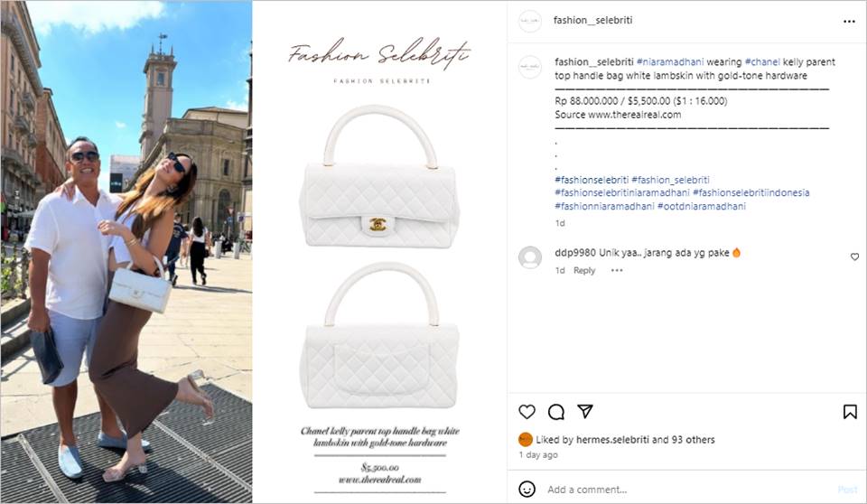Click the Post comment button
Image resolution: width=867 pixels, height=504 pixels.
coord(847,490)
